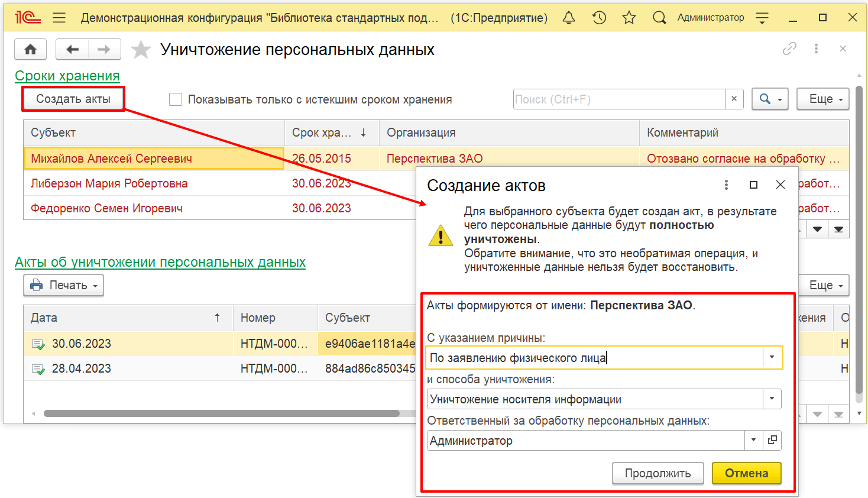Screen dimensions: 868x498
Task: Open the top Еще menu
Action: click(822, 99)
